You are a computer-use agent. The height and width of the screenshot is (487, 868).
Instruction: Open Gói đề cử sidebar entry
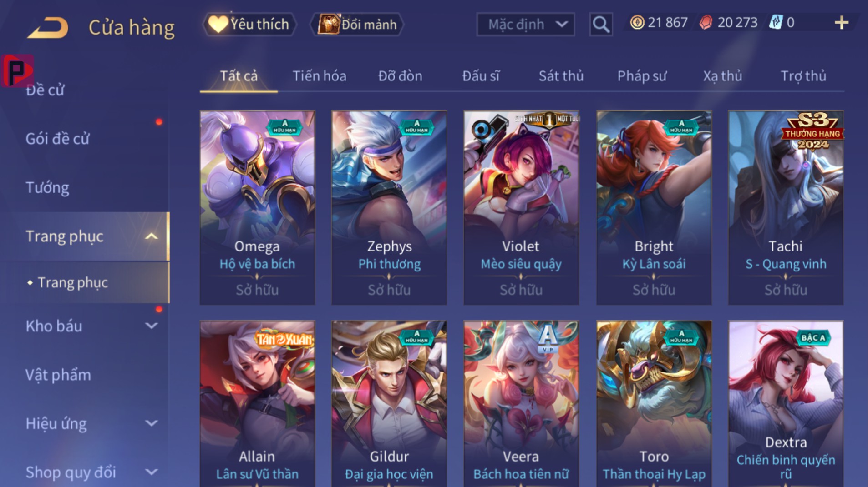click(x=57, y=139)
